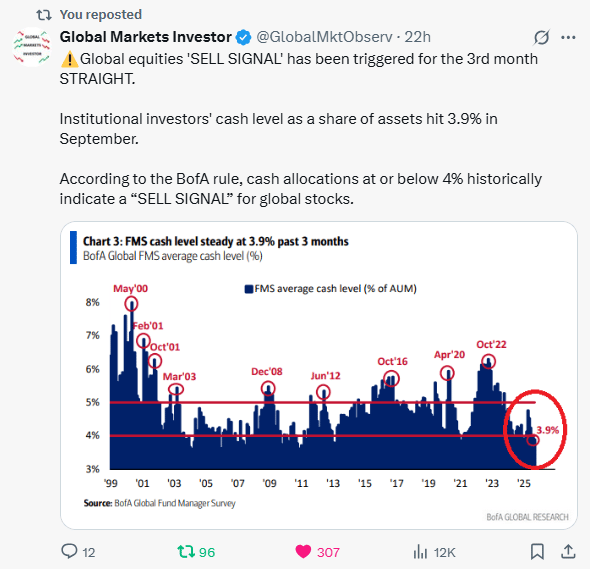Open Global Markets Investor display name
Screen dimensions: 590x569
pos(146,37)
